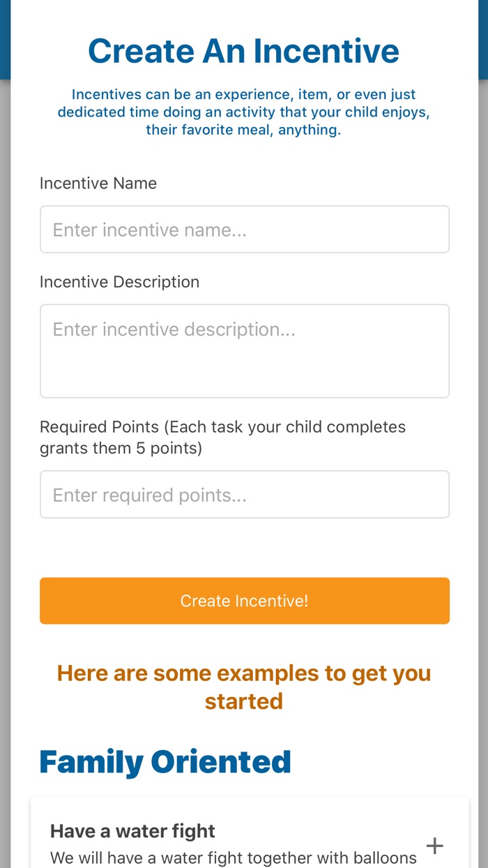Click the 'grants them 5 points' note
The height and width of the screenshot is (868, 488).
pyautogui.click(x=121, y=448)
